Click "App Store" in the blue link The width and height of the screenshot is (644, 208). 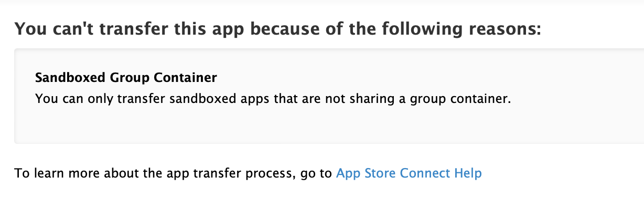coord(366,173)
